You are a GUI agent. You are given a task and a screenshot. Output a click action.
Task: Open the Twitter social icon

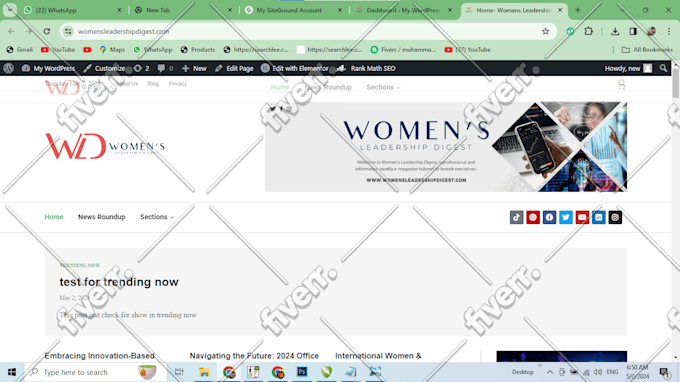(566, 217)
